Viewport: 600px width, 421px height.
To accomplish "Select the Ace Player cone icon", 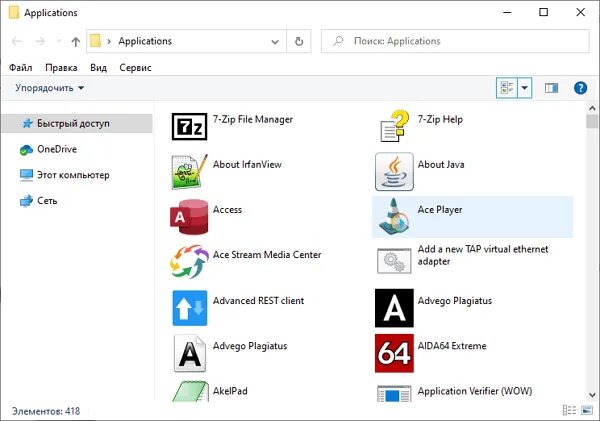I will point(394,217).
